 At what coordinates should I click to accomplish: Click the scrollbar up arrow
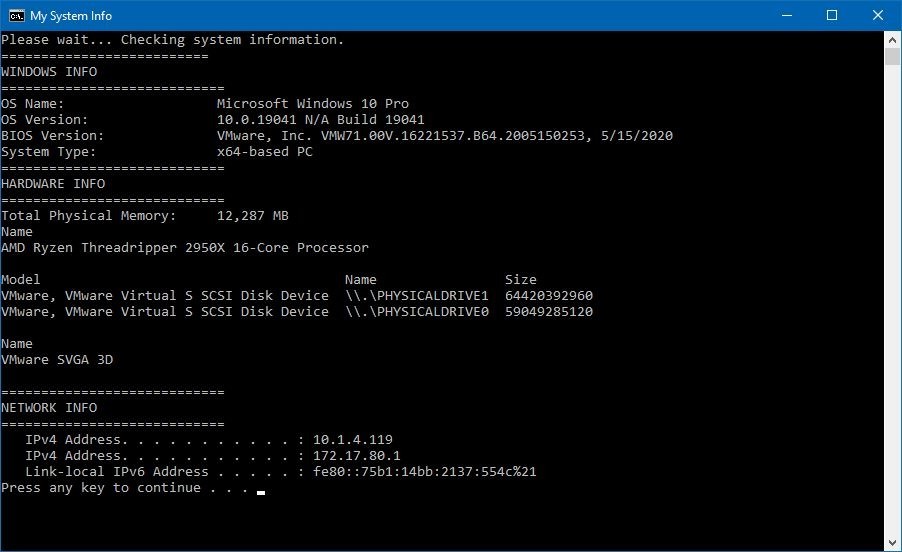(892, 40)
